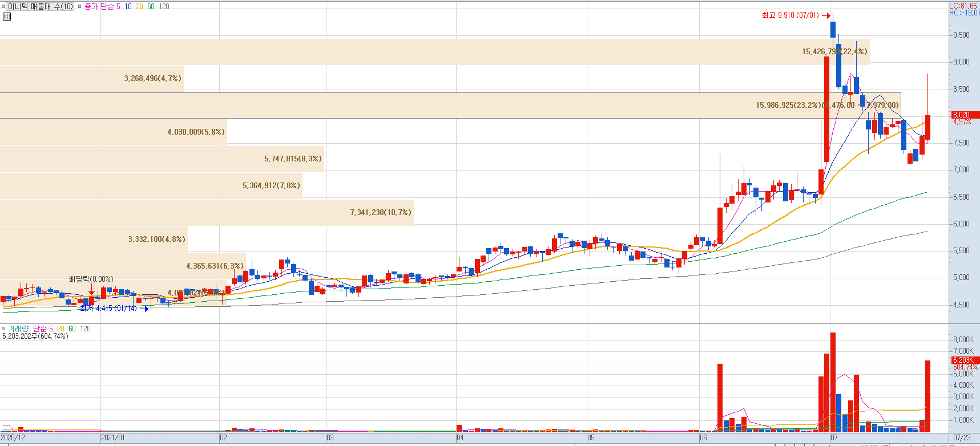This screenshot has width=980, height=446.
Task: Click the current price tag 8,020
Action: [x=965, y=115]
